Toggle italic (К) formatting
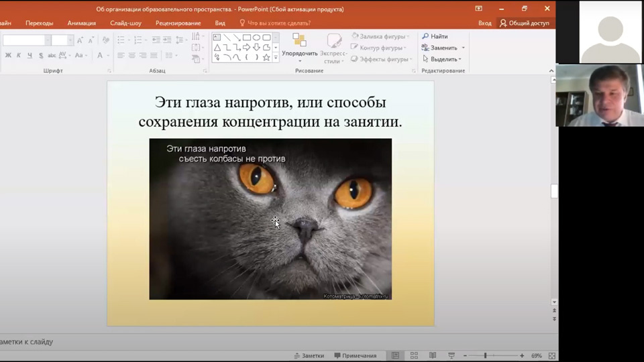 pos(19,56)
